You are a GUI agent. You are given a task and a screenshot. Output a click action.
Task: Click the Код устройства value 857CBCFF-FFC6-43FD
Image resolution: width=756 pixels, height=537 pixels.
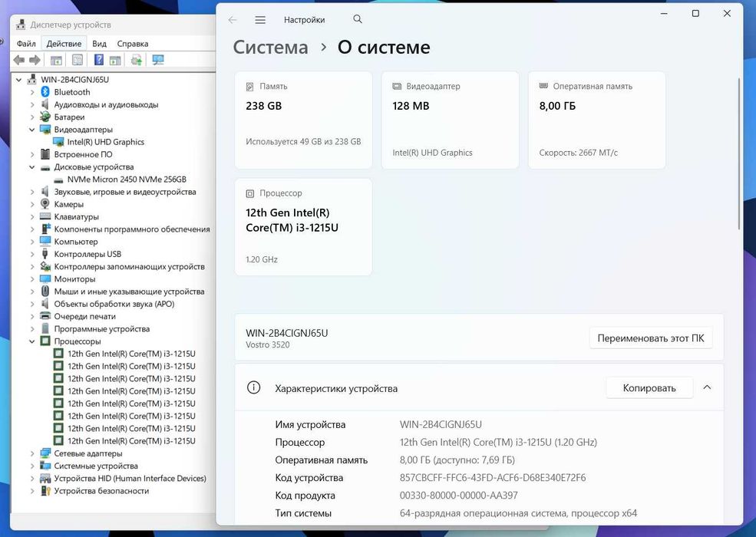(x=493, y=477)
